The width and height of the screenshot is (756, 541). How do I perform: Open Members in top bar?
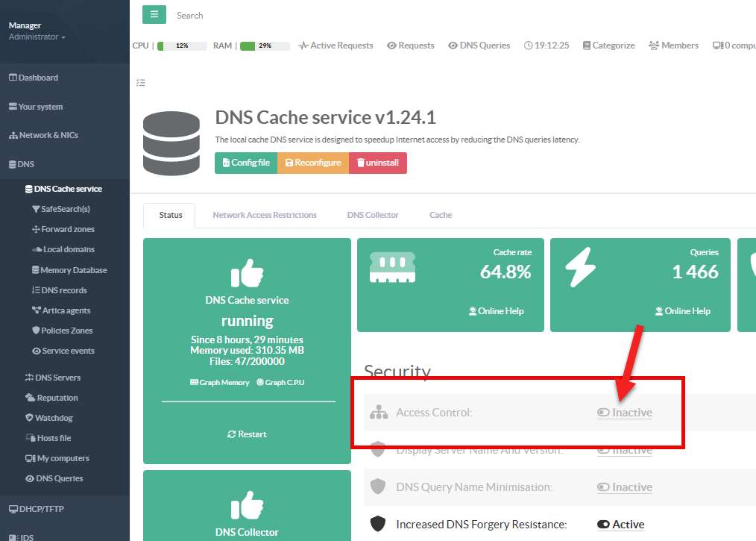pyautogui.click(x=673, y=46)
